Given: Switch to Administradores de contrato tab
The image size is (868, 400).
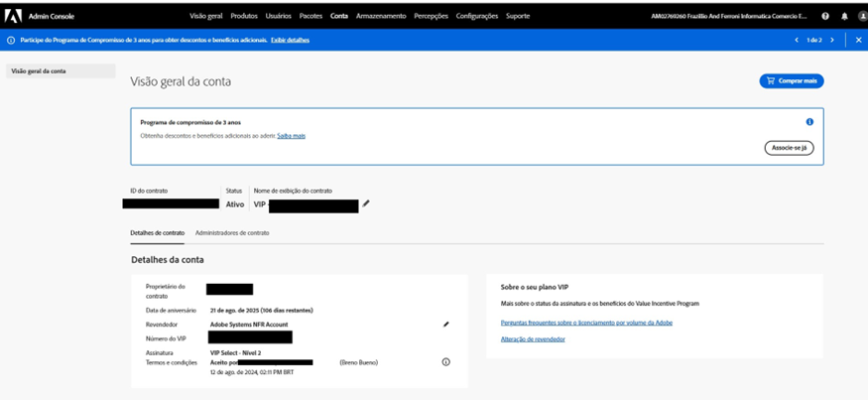Looking at the screenshot, I should click(x=232, y=232).
